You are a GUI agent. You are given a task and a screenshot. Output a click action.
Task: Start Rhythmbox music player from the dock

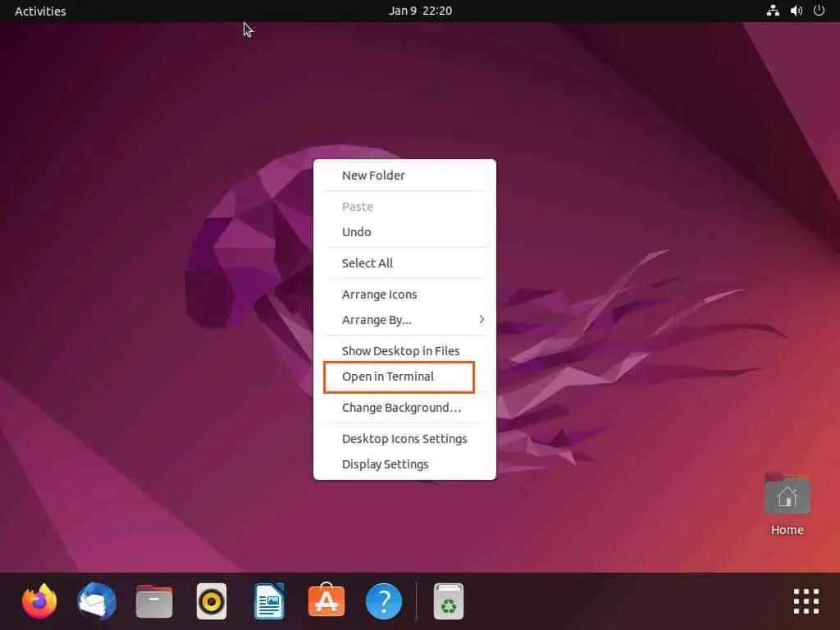coord(211,600)
